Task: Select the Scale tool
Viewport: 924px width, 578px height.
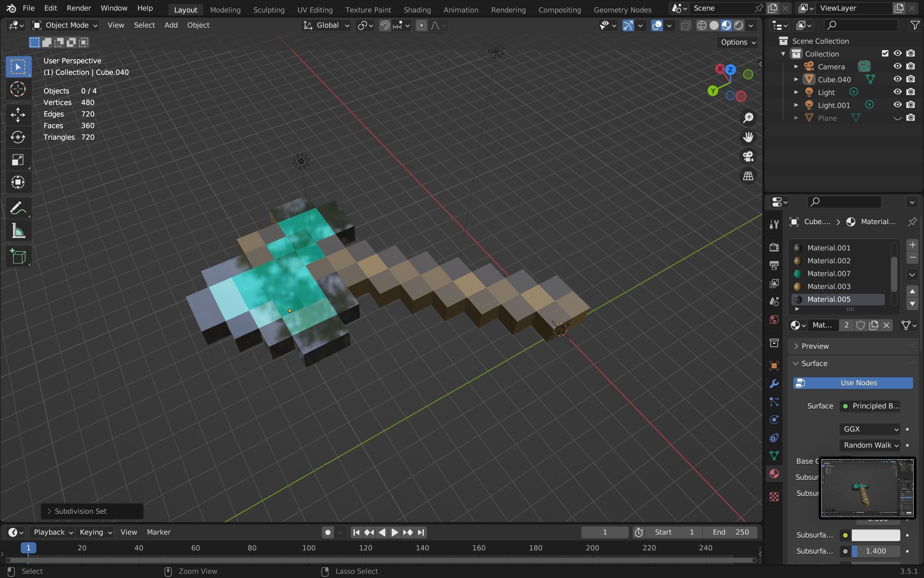Action: point(18,160)
